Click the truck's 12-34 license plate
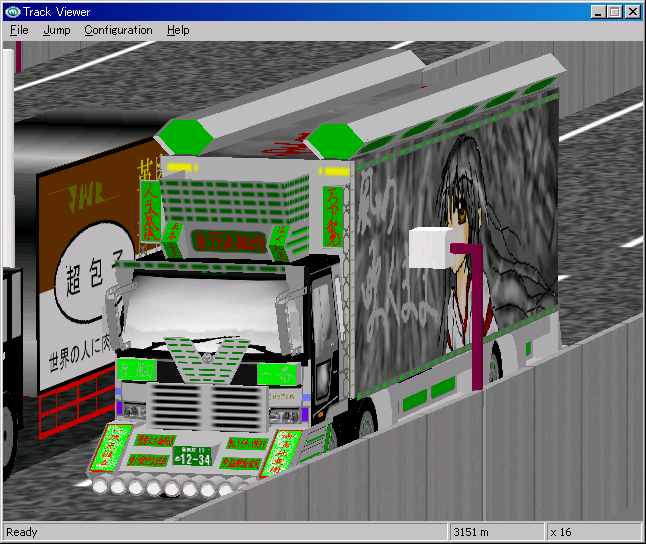The width and height of the screenshot is (646, 544). (x=192, y=457)
